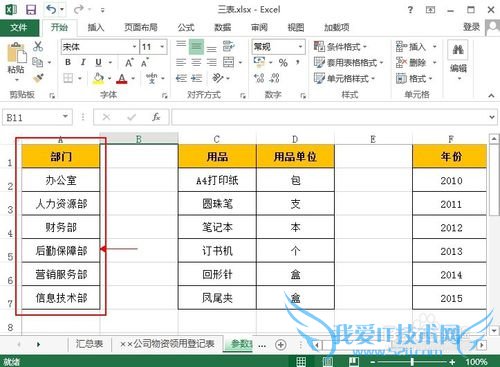Screen dimensions: 500x367
Task: Switch to the 插入 ribbon tab
Action: click(96, 27)
